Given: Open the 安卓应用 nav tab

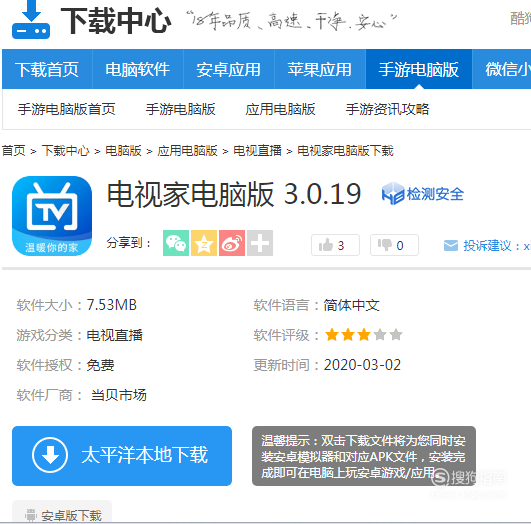Looking at the screenshot, I should (229, 69).
